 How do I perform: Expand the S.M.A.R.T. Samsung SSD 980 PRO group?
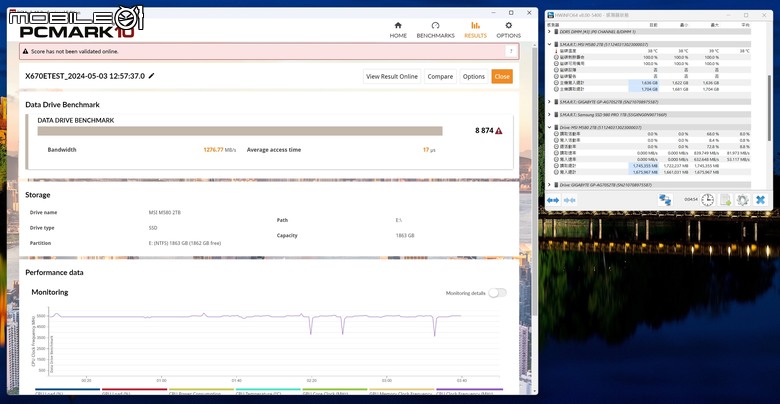[x=550, y=114]
